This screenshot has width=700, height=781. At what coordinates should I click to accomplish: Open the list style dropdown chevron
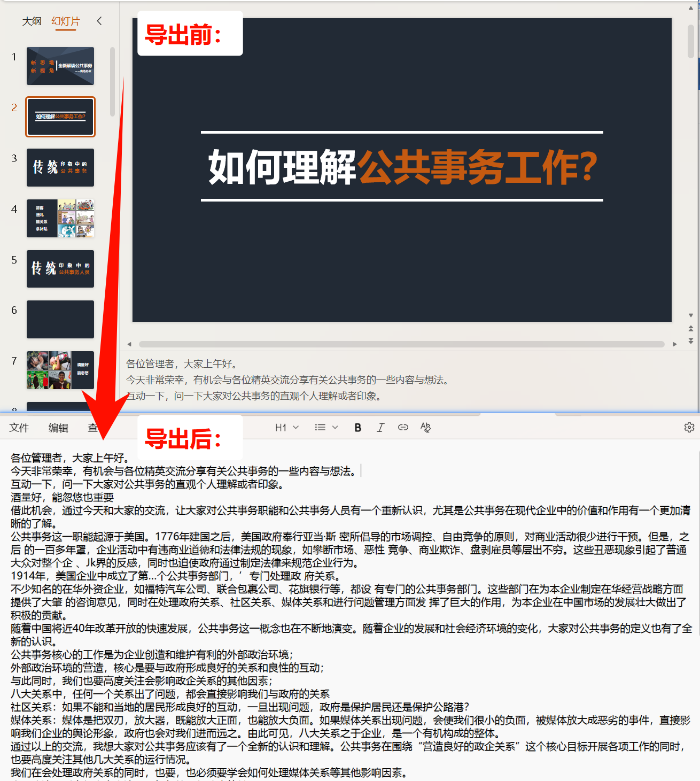click(336, 427)
